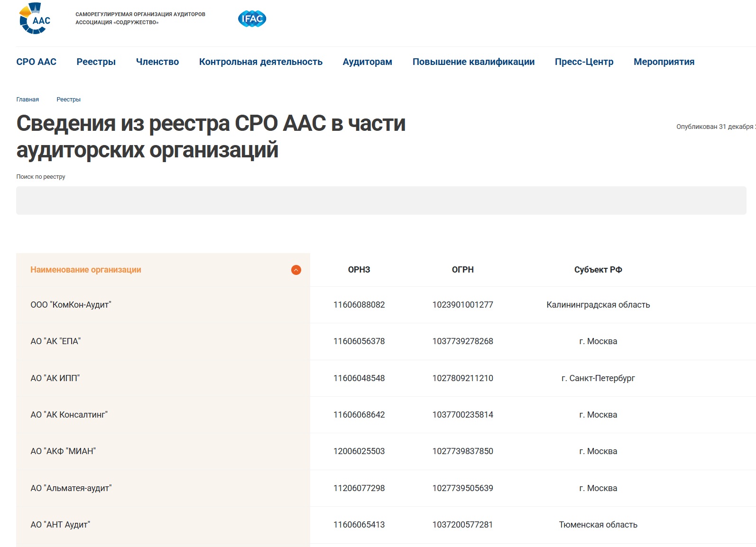Open organization ООО "КомКон-Аудит"
The height and width of the screenshot is (547, 756).
point(71,305)
